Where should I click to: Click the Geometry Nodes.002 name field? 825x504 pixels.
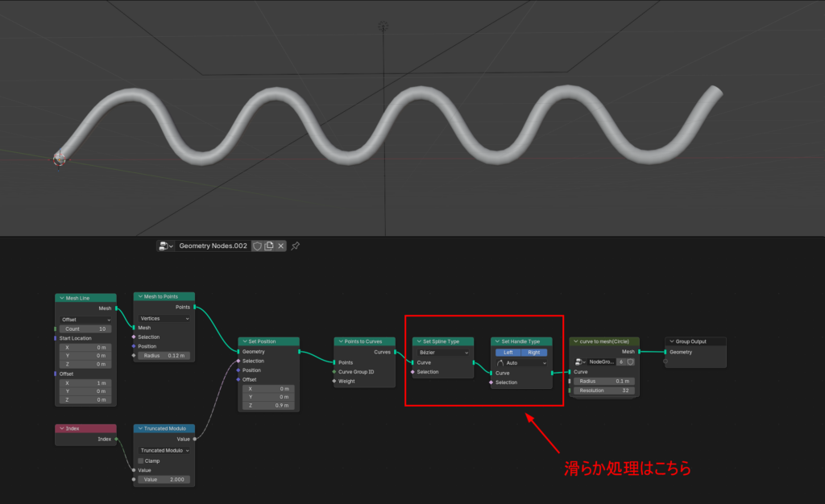[x=213, y=246]
